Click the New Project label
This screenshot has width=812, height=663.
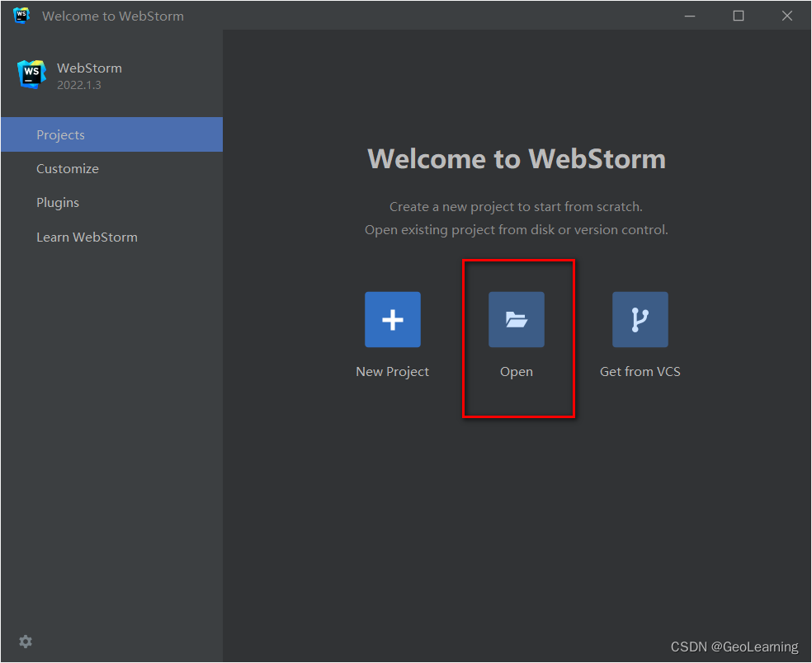point(393,372)
